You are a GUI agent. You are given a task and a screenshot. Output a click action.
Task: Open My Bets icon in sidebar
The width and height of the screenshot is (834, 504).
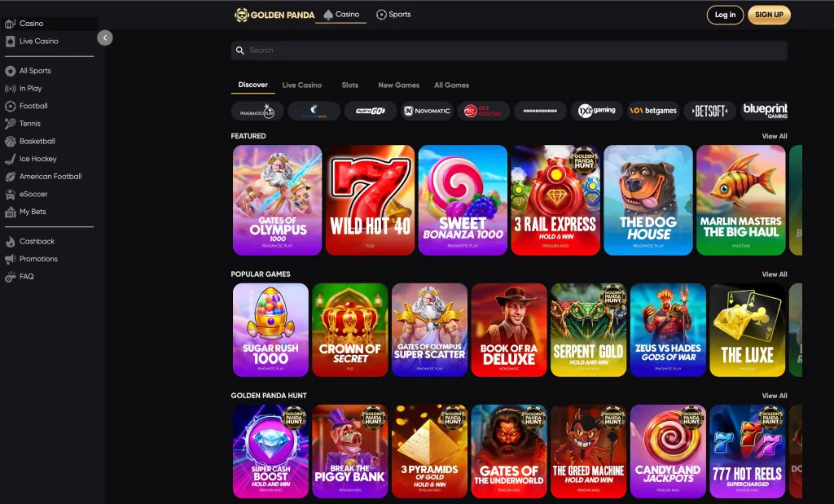point(10,212)
